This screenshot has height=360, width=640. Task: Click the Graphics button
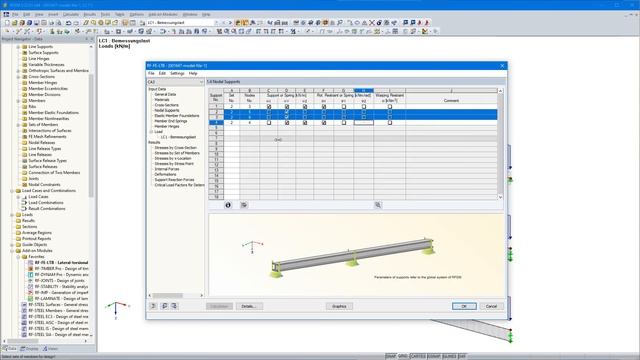click(339, 306)
